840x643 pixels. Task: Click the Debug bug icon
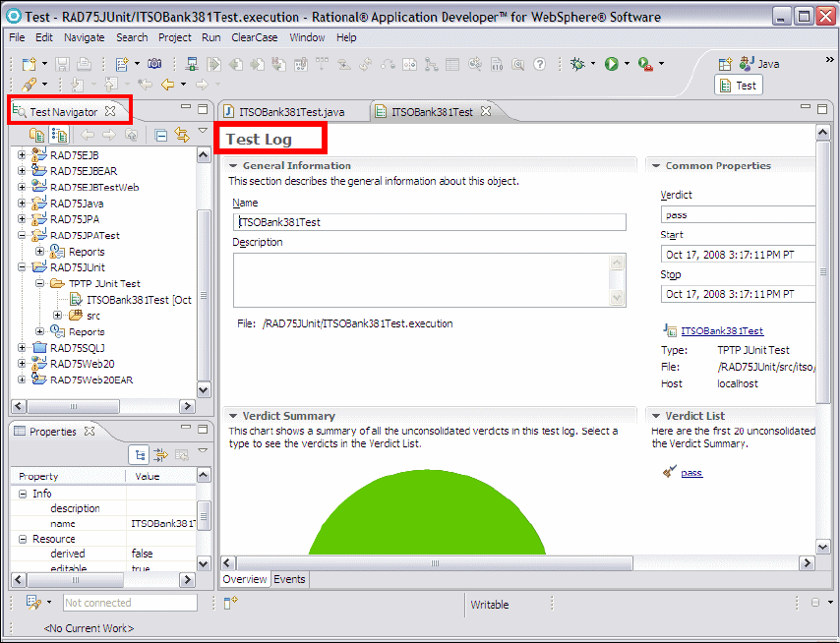click(x=577, y=64)
